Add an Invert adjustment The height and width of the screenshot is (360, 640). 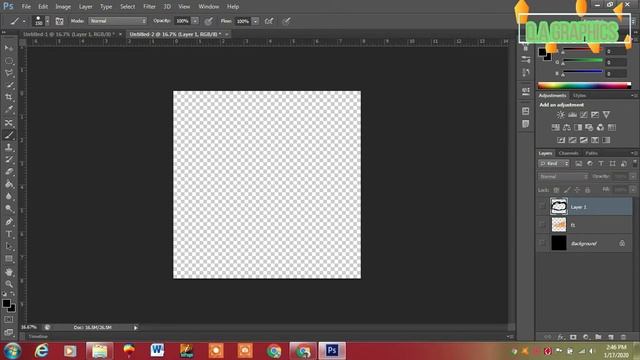tap(561, 140)
